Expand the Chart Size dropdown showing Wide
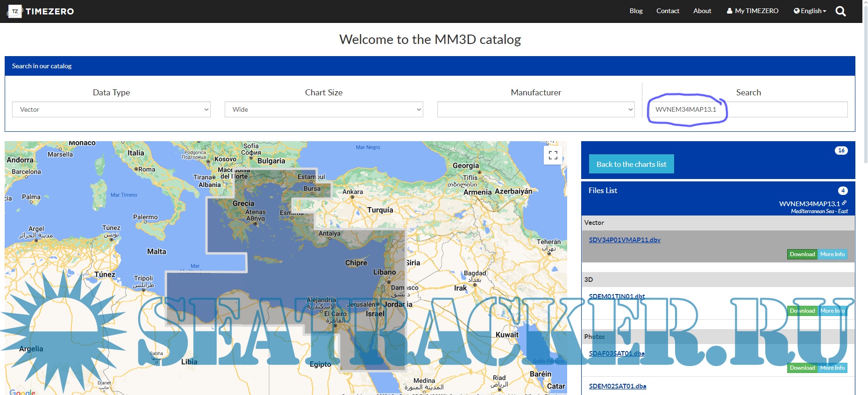The image size is (868, 395). click(323, 109)
